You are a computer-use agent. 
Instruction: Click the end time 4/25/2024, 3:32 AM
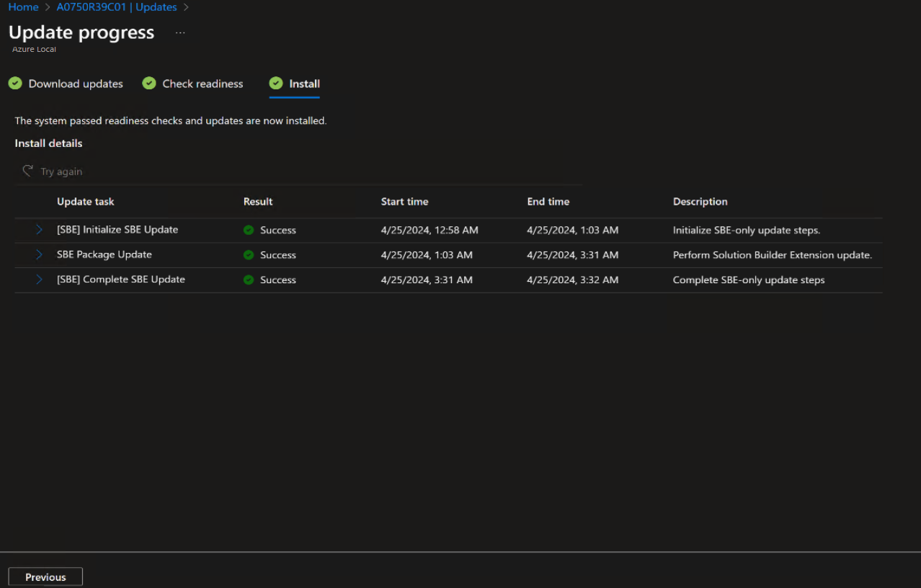pos(573,280)
